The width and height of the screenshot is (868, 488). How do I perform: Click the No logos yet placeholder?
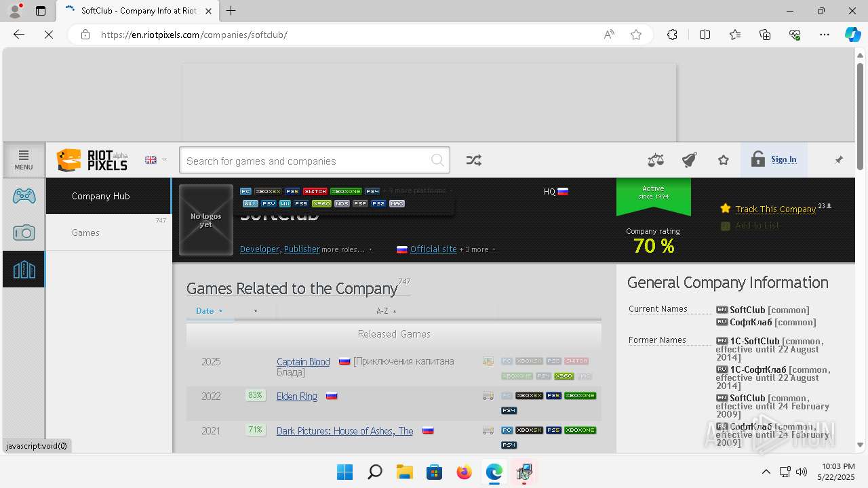pos(206,220)
